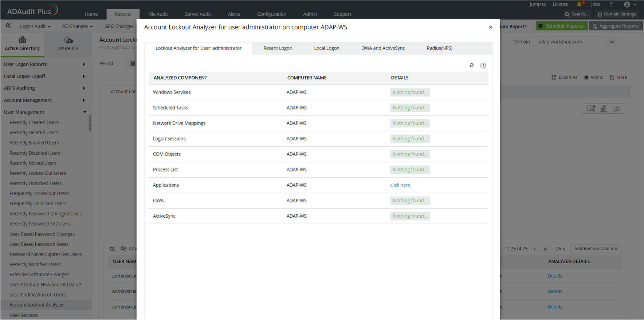
Task: Click the Schedule Reports button
Action: coord(561,26)
